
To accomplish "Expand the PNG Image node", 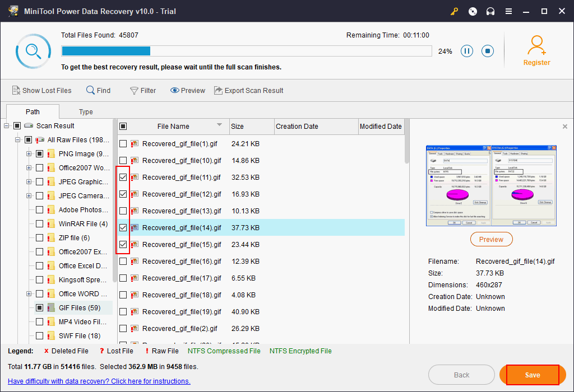I will coord(29,154).
